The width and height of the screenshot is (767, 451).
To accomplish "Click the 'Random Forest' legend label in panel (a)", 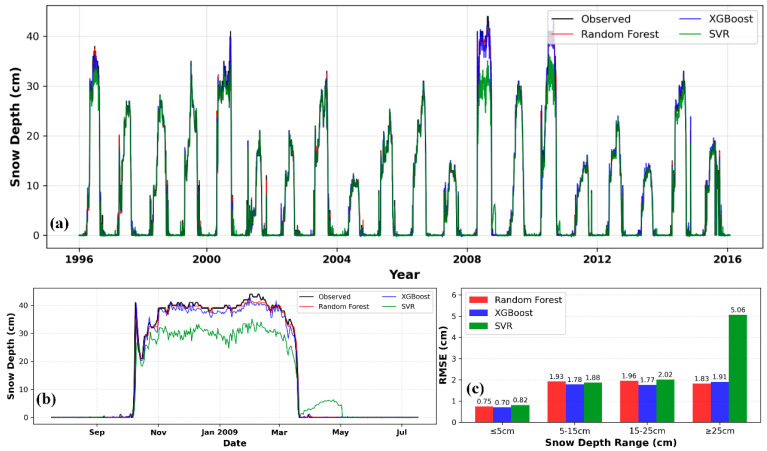I will (x=620, y=34).
